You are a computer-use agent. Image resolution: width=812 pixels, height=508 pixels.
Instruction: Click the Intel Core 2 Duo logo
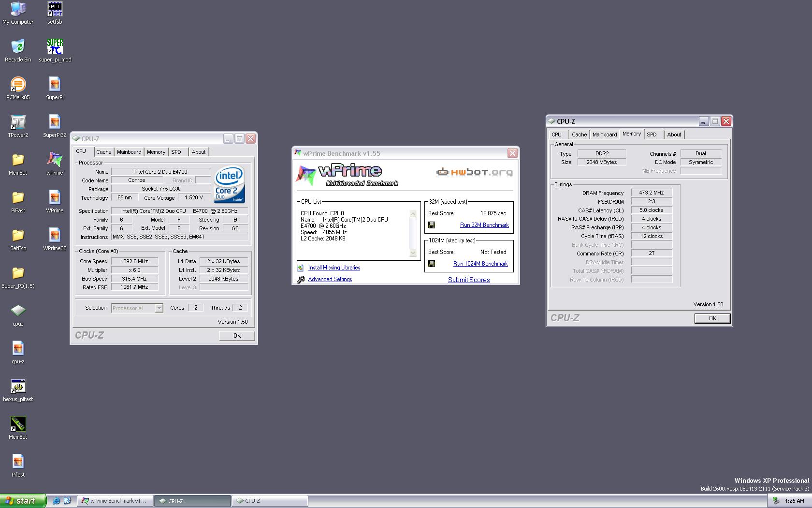point(230,184)
